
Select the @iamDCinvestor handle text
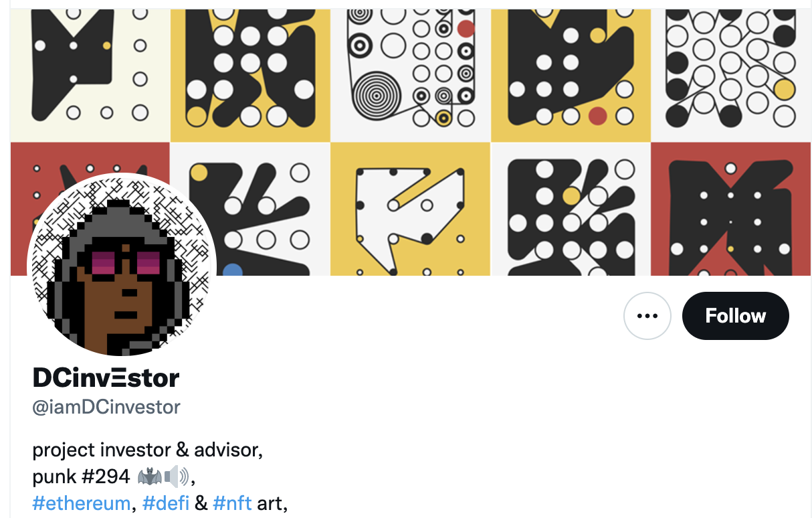tap(106, 406)
